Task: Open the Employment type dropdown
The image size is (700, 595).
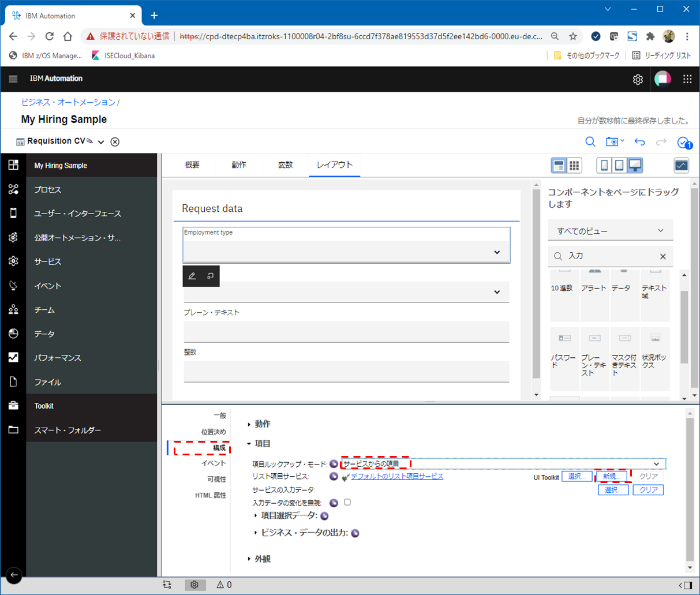Action: click(346, 252)
